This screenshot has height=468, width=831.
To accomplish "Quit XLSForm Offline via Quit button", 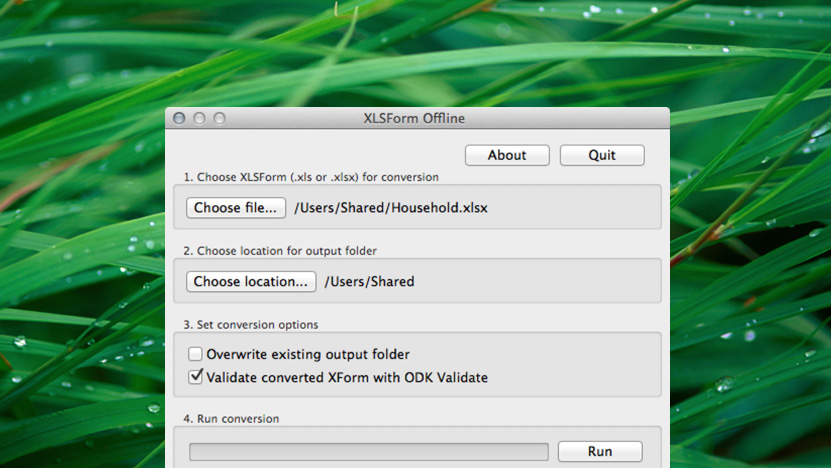I will click(602, 155).
